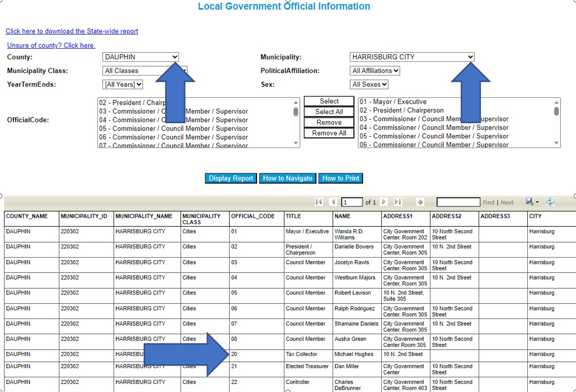Click the report Find text field
Screen dimensions: 576x392
(x=458, y=202)
